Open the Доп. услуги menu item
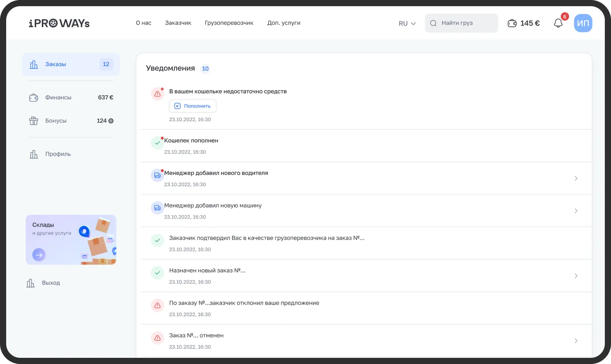This screenshot has width=611, height=364. [283, 23]
